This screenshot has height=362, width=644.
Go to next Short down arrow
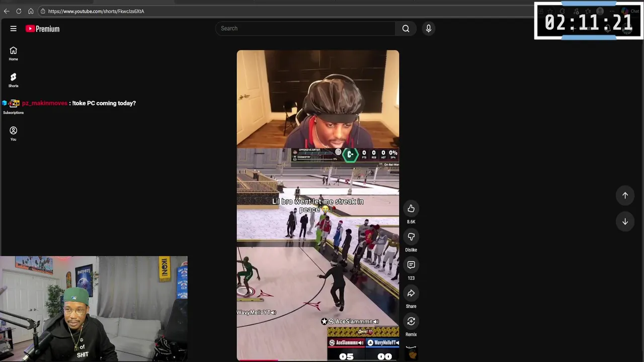[x=625, y=221]
